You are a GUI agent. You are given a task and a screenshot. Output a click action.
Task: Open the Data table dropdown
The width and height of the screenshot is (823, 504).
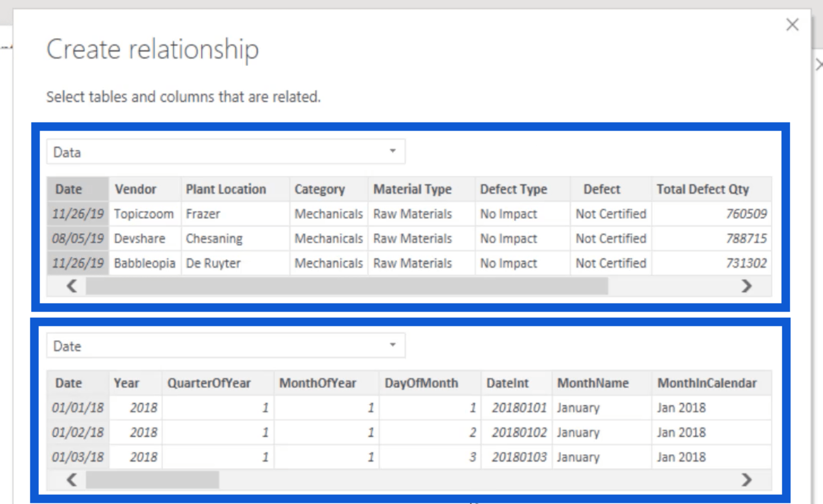(226, 152)
